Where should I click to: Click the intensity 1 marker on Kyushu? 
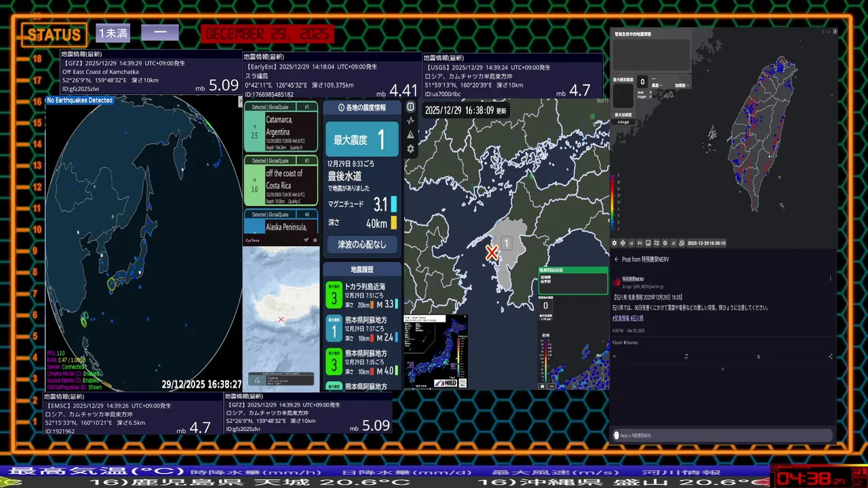point(506,243)
